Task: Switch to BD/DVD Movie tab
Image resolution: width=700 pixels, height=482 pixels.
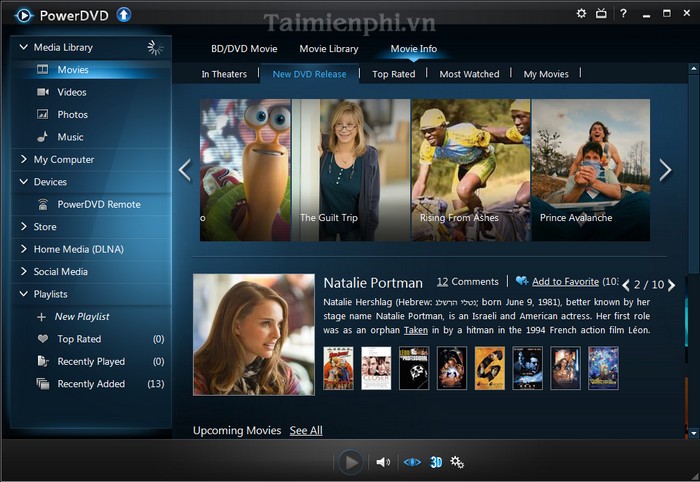Action: [244, 49]
